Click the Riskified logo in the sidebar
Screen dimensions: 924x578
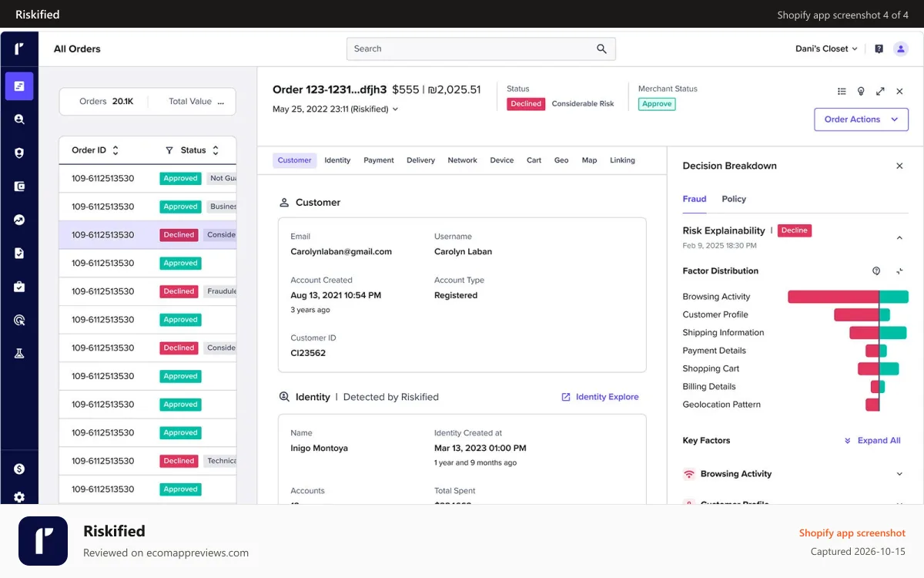tap(19, 49)
